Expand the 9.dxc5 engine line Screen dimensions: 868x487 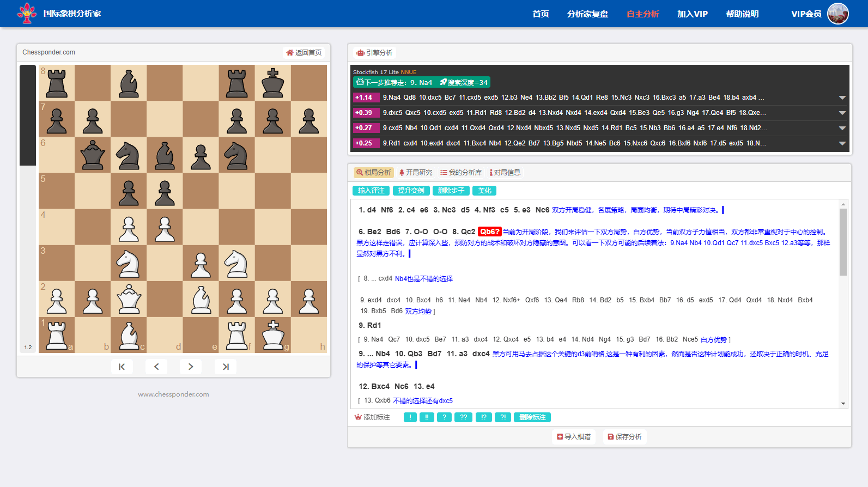pyautogui.click(x=842, y=113)
